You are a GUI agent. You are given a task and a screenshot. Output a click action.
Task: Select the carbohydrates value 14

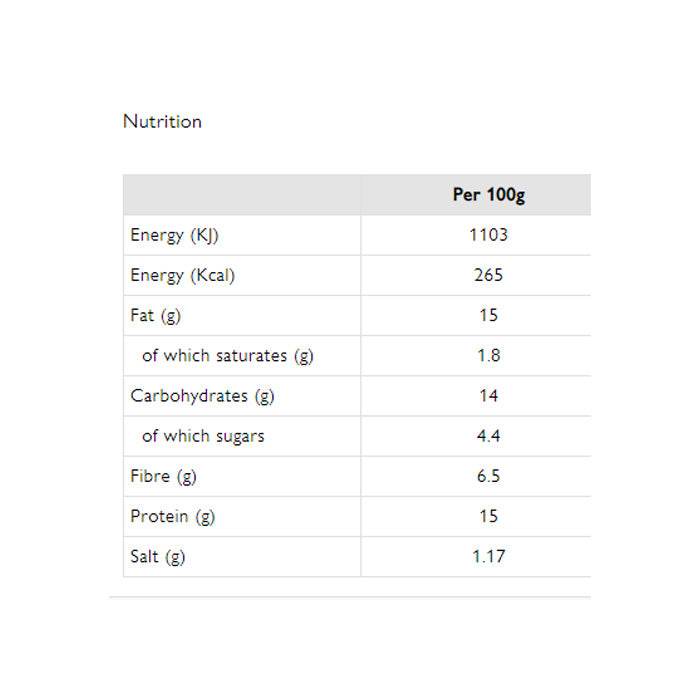coord(488,395)
